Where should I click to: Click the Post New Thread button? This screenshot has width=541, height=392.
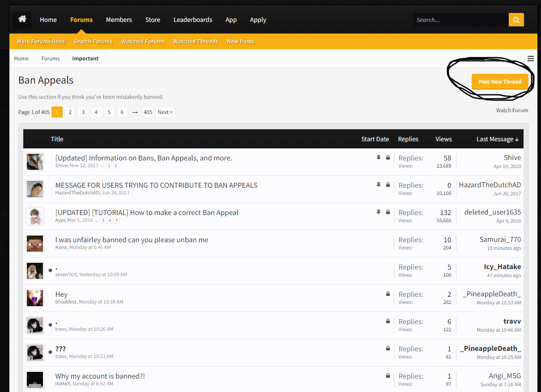[500, 82]
